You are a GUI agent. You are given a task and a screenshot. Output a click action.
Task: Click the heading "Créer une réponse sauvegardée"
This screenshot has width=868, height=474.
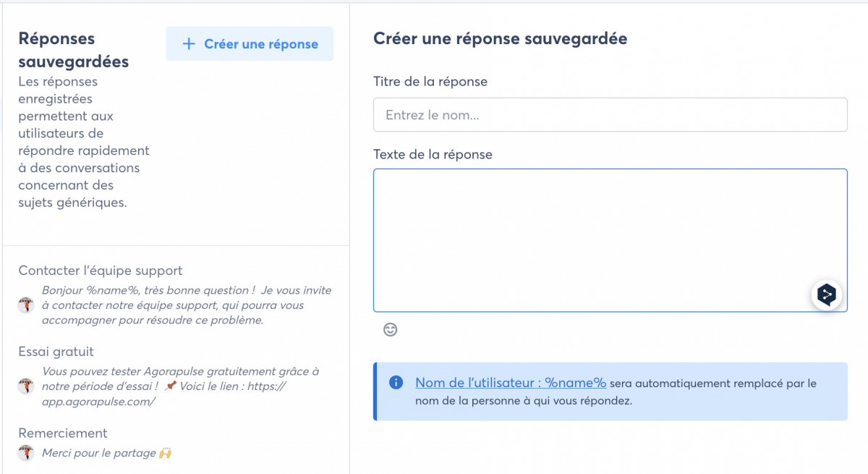click(x=499, y=39)
